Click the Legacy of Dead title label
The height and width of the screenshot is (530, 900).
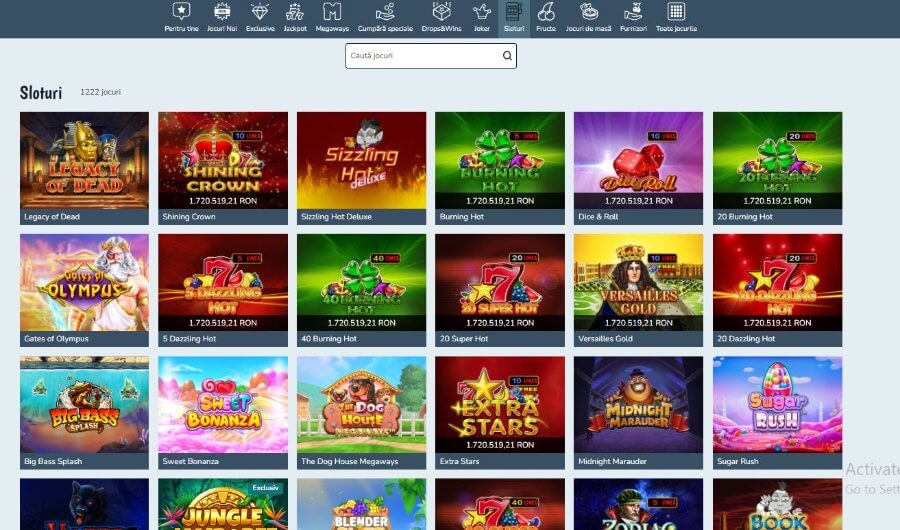click(x=52, y=216)
